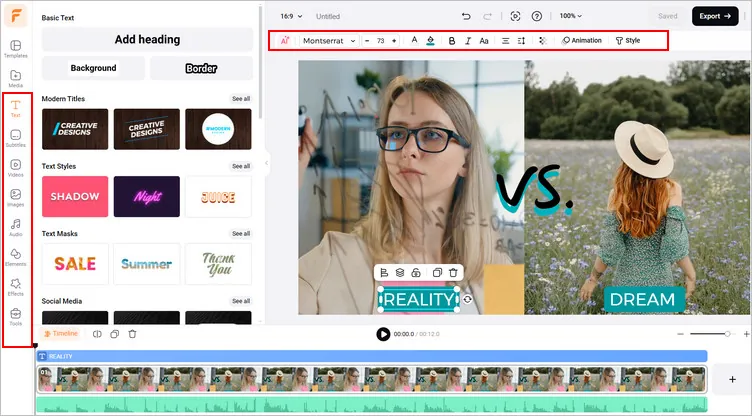Open the Images sidebar panel
This screenshot has width=752, height=416.
[15, 198]
